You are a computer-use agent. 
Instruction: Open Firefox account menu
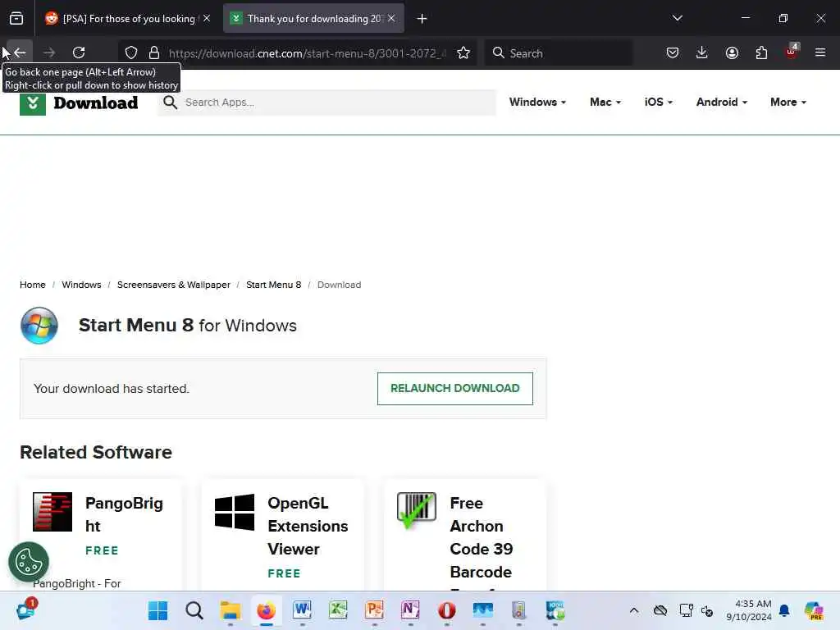(732, 52)
